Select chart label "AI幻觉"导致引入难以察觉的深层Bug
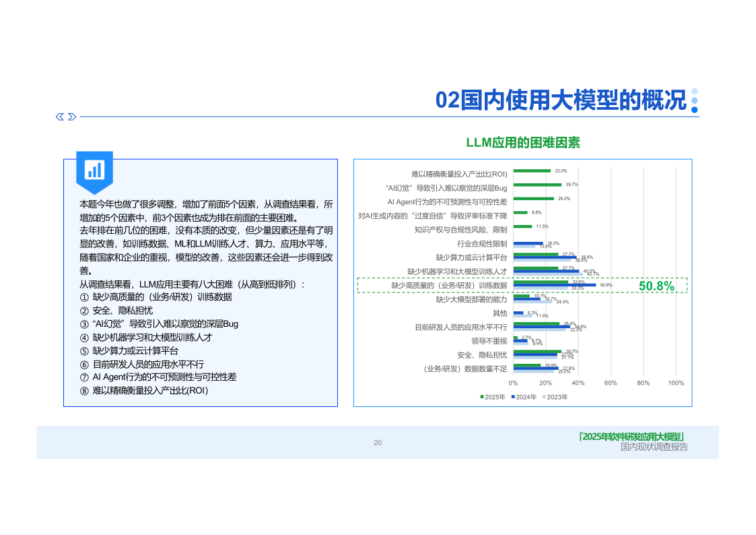Screen dimensions: 756x535 (446, 188)
